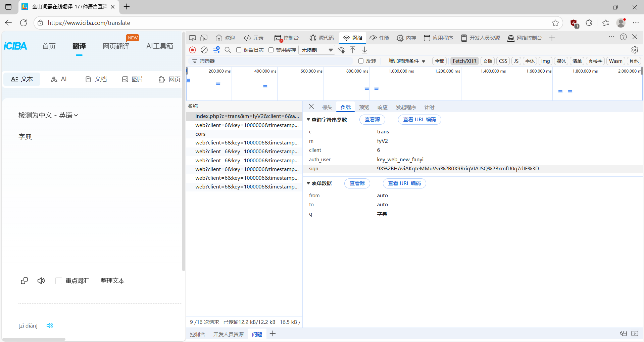Viewport: 644px width, 342px height.
Task: Close the DevTools panel
Action: (x=635, y=37)
